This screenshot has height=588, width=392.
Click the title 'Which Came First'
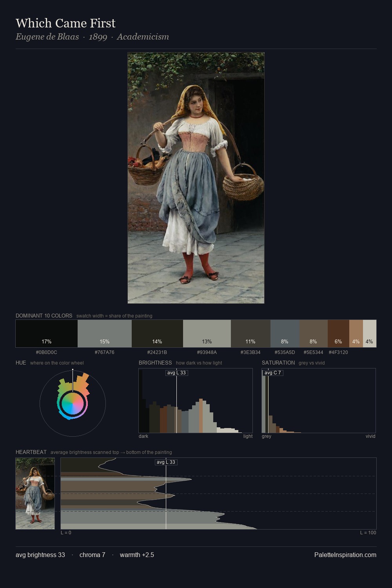pos(65,23)
